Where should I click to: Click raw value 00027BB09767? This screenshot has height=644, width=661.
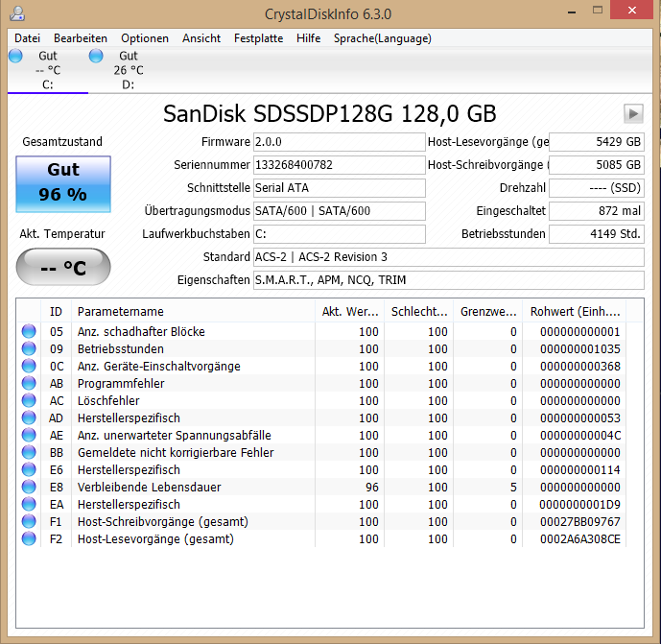click(x=580, y=522)
